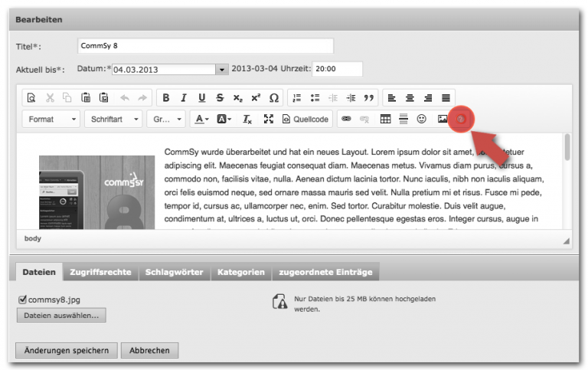Insert a bulleted list
This screenshot has width=588, height=370.
(315, 98)
